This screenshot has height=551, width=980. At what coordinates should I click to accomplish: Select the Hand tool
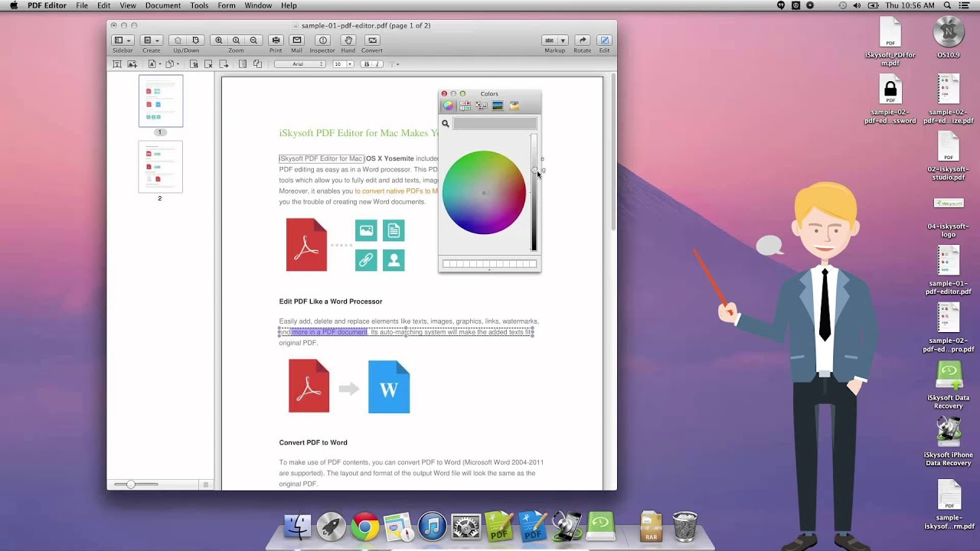[347, 40]
